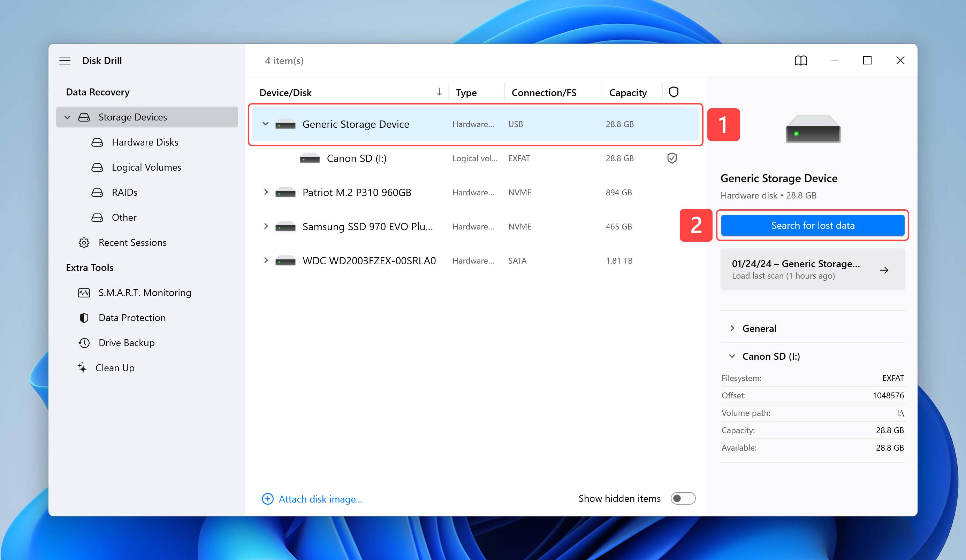Expand the Samsung SSD 970 EVO Plus entry
Screen dimensions: 966x560
[x=265, y=227]
